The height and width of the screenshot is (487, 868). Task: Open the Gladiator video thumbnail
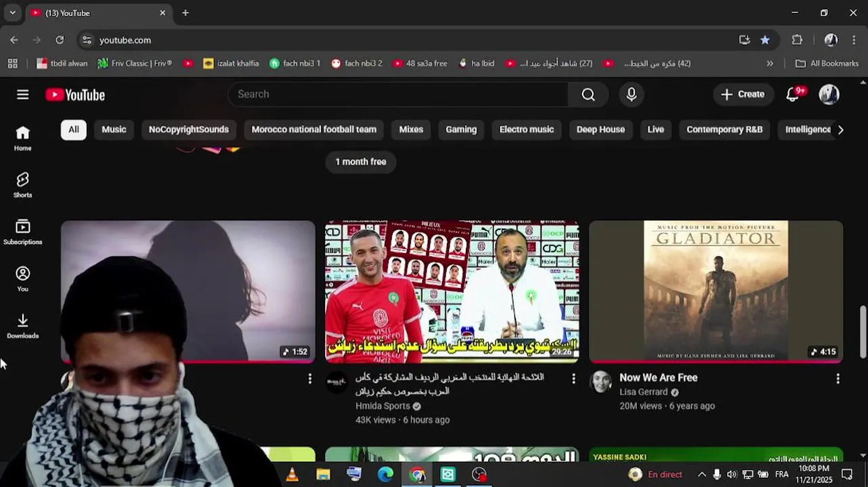tap(716, 292)
